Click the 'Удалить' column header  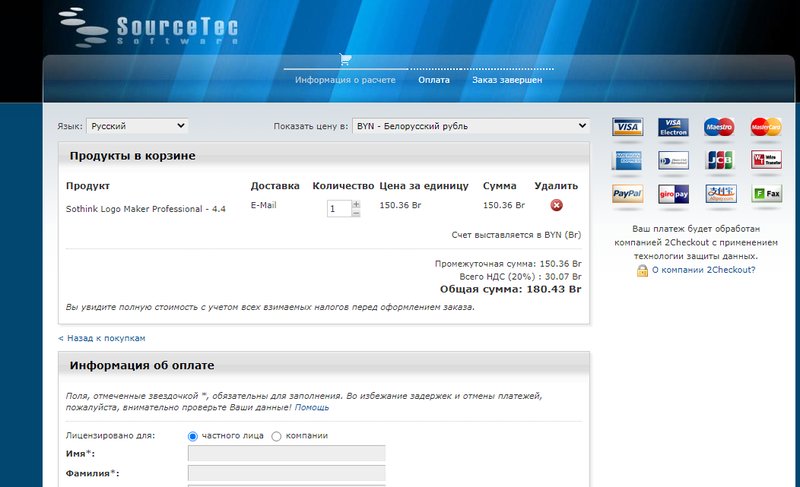556,186
